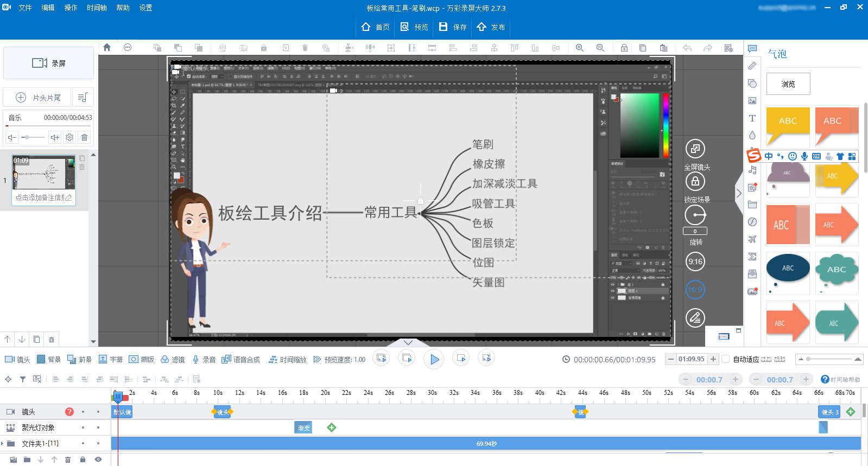The image size is (868, 466).
Task: Click the 预览 preview button
Action: (x=414, y=27)
